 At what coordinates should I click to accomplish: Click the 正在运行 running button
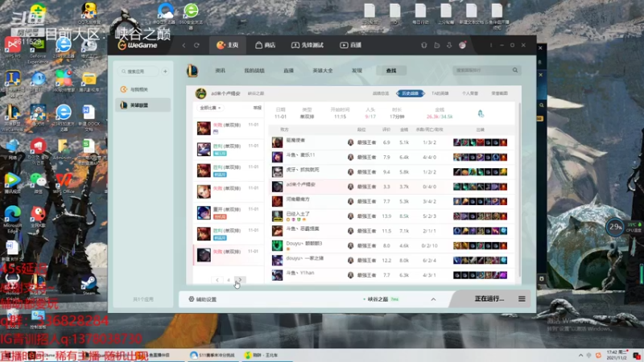tap(489, 298)
